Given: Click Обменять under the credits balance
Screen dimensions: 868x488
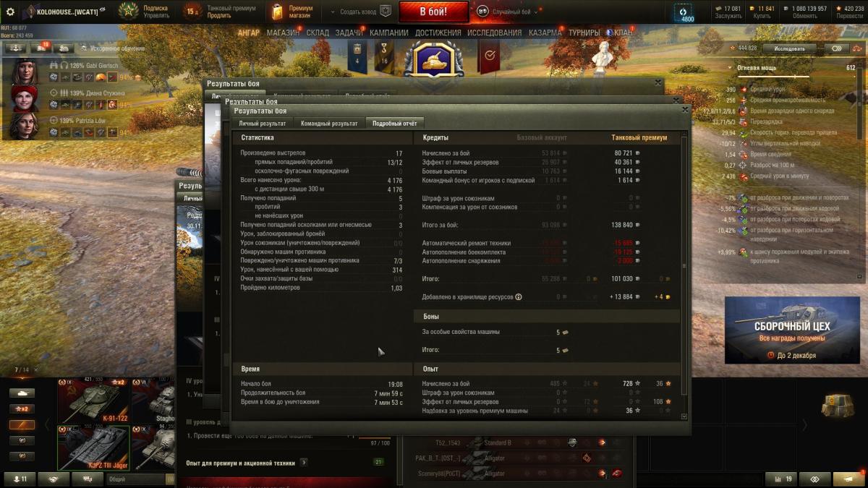Looking at the screenshot, I should [804, 15].
